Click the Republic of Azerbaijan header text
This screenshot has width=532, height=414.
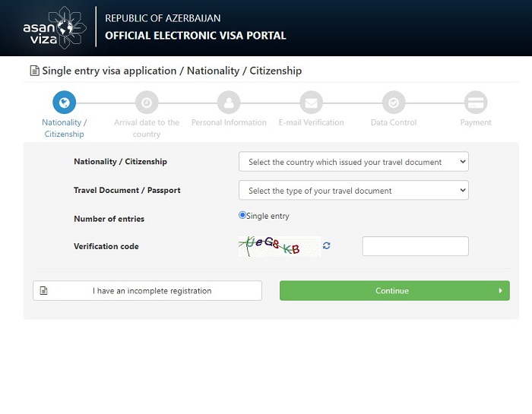click(x=163, y=18)
